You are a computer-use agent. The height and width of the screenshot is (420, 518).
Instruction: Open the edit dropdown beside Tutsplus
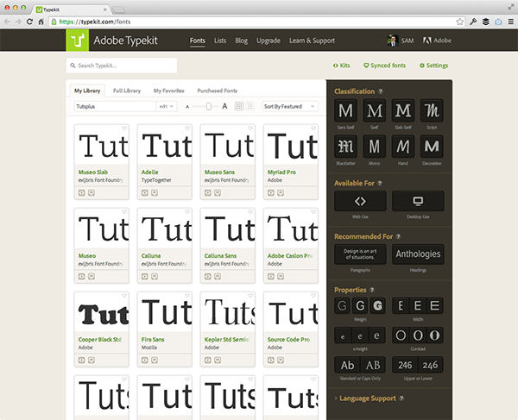(166, 106)
